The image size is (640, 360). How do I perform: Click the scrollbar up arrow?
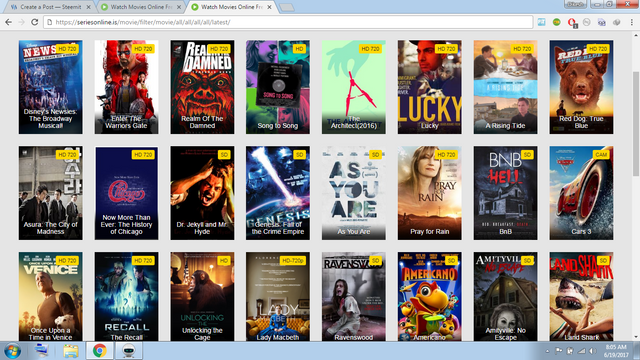tap(636, 36)
